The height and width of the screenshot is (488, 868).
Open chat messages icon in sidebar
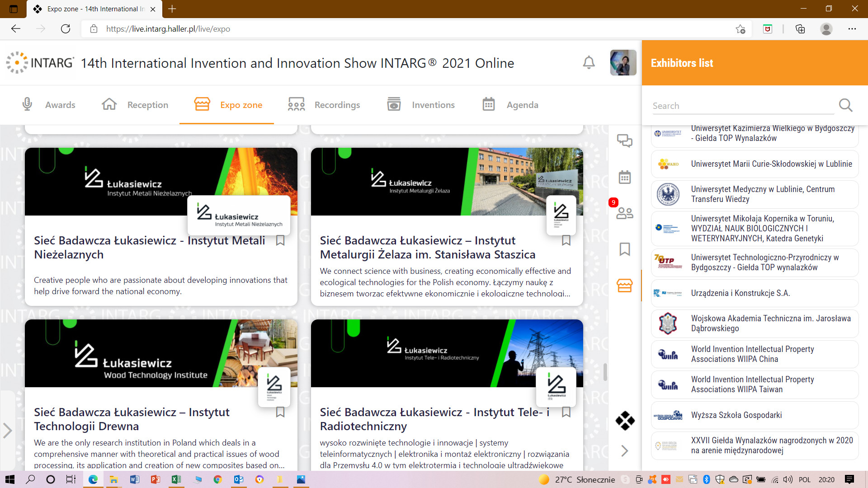point(625,141)
